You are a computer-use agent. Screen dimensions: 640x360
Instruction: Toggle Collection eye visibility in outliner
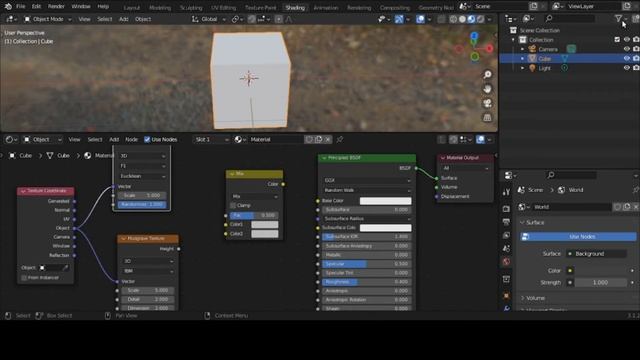click(627, 40)
